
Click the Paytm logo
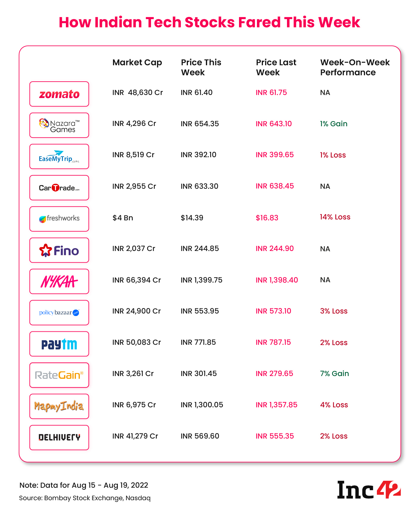pos(59,344)
